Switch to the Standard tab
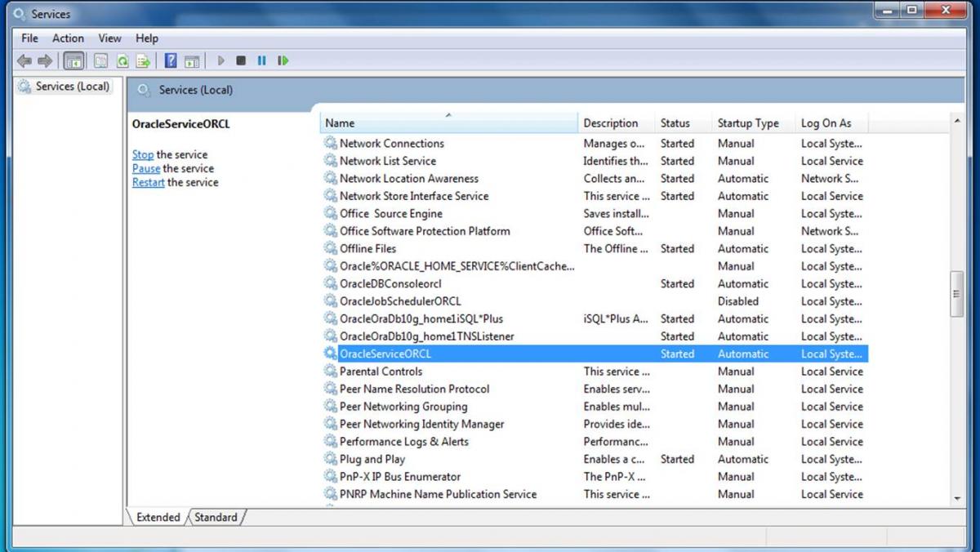 pos(216,517)
